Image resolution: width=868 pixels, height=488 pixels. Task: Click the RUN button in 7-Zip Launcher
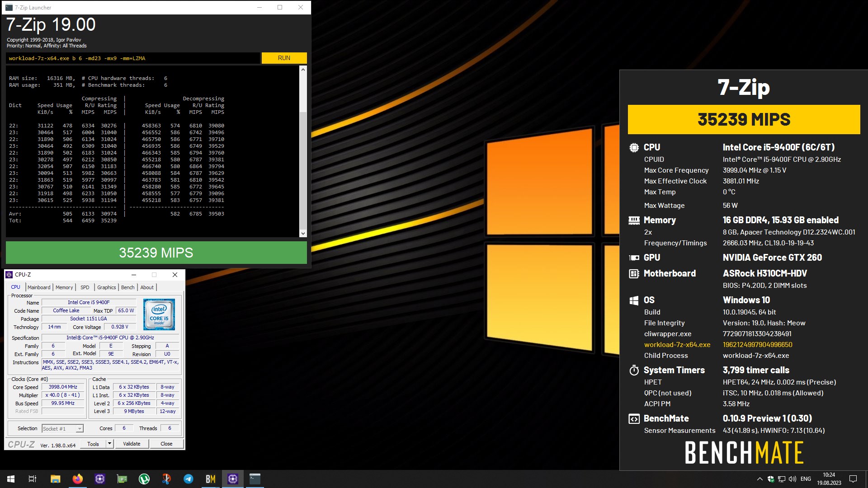pyautogui.click(x=284, y=58)
